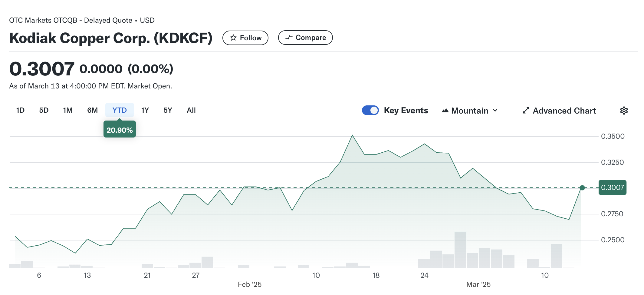Screen dimensions: 644x295
Task: Click the Key Events label
Action: 406,111
